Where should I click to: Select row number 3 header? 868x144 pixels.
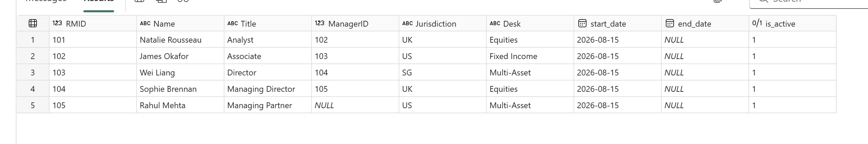coord(33,73)
